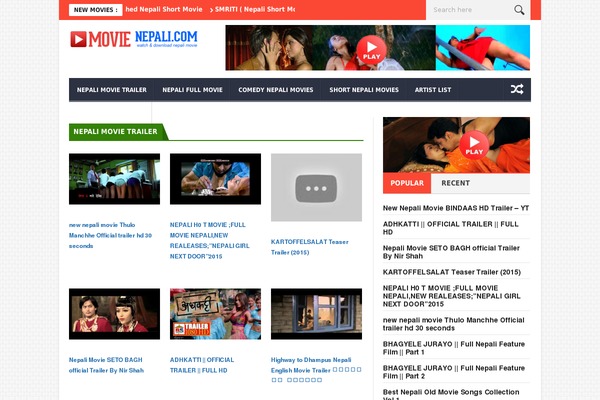Open the Nepali Movie Trailer section heading
Image resolution: width=600 pixels, height=400 pixels.
[116, 132]
